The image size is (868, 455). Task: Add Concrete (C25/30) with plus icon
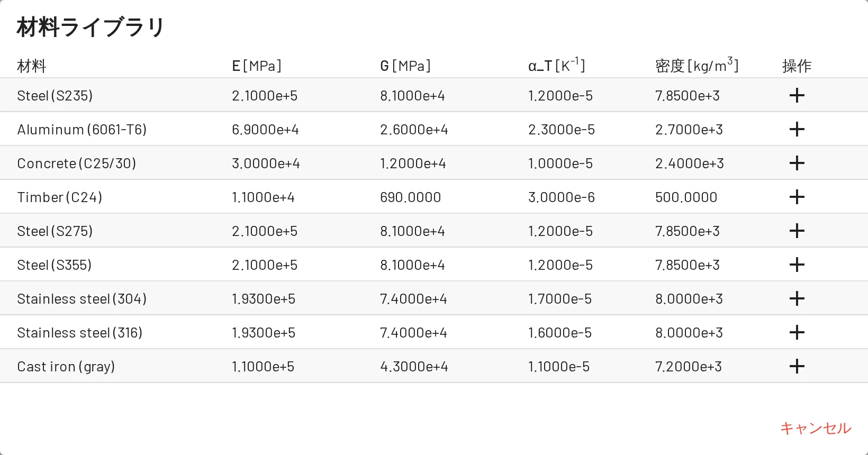pyautogui.click(x=797, y=163)
